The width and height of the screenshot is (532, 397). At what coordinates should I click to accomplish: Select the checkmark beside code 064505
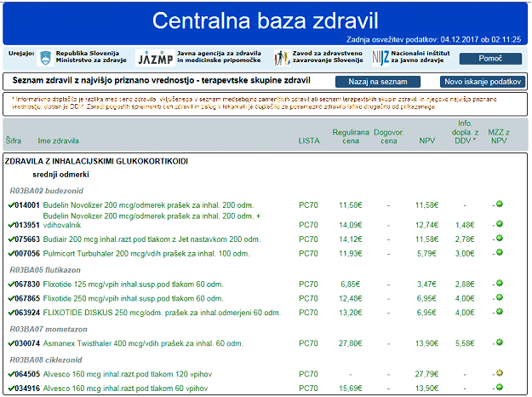(11, 374)
